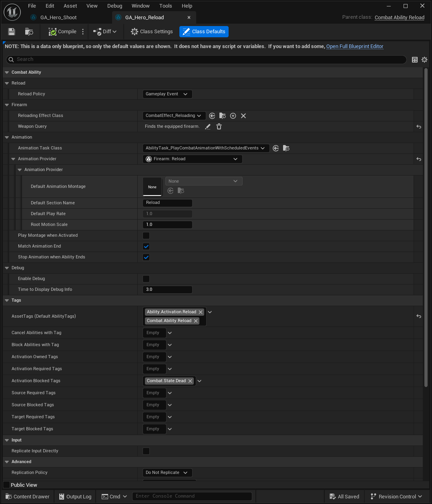Use selected asset for Default Animation Montage

tap(171, 191)
